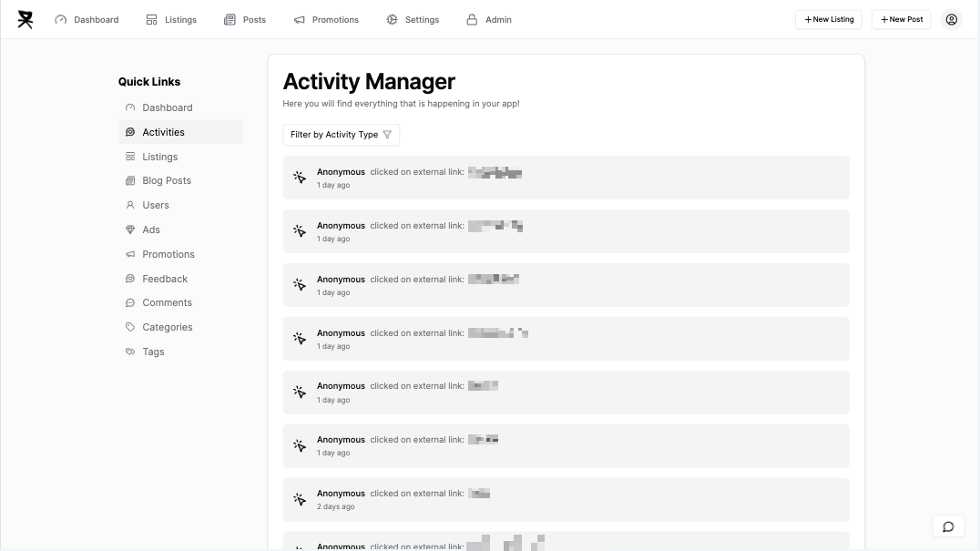
Task: Click the Quick Links heading
Action: click(x=149, y=82)
